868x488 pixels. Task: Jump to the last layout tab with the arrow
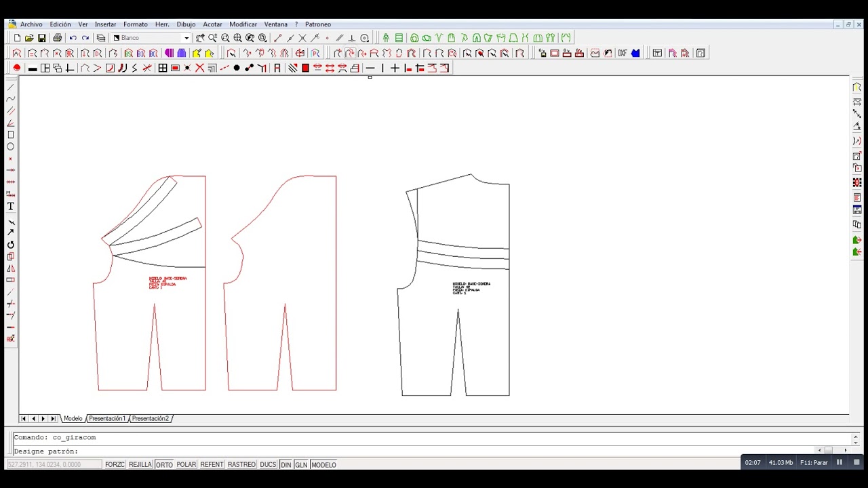(53, 419)
